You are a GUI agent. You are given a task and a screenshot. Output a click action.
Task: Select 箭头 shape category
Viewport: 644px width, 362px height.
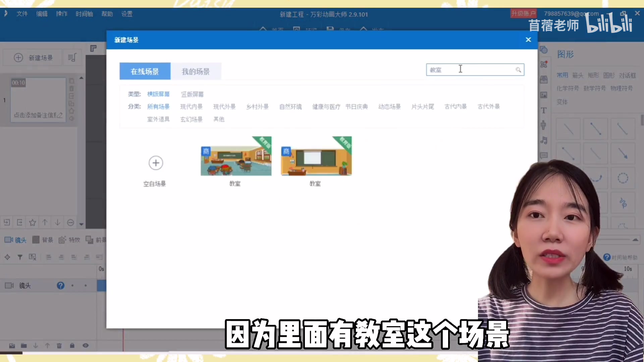coord(578,75)
